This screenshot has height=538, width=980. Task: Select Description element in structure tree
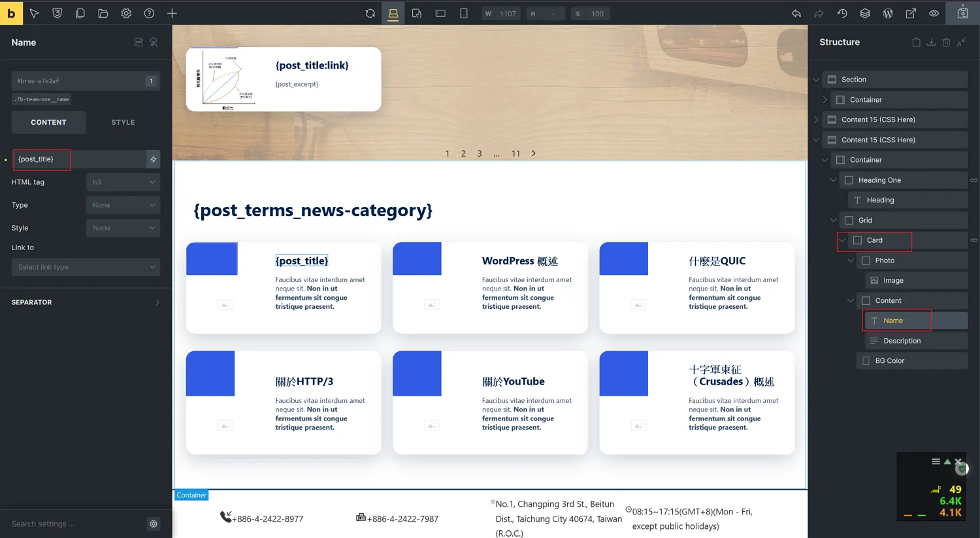pos(902,341)
